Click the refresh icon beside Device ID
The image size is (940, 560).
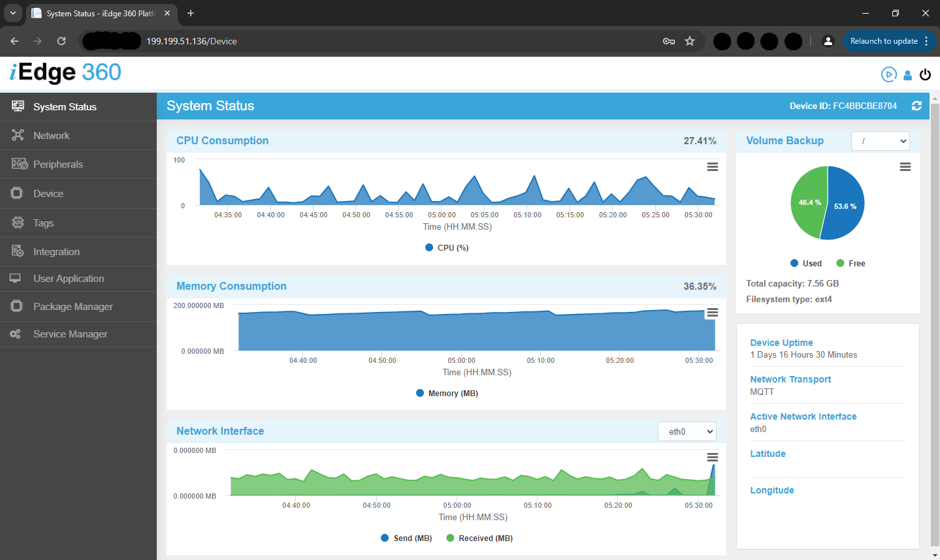(x=916, y=106)
